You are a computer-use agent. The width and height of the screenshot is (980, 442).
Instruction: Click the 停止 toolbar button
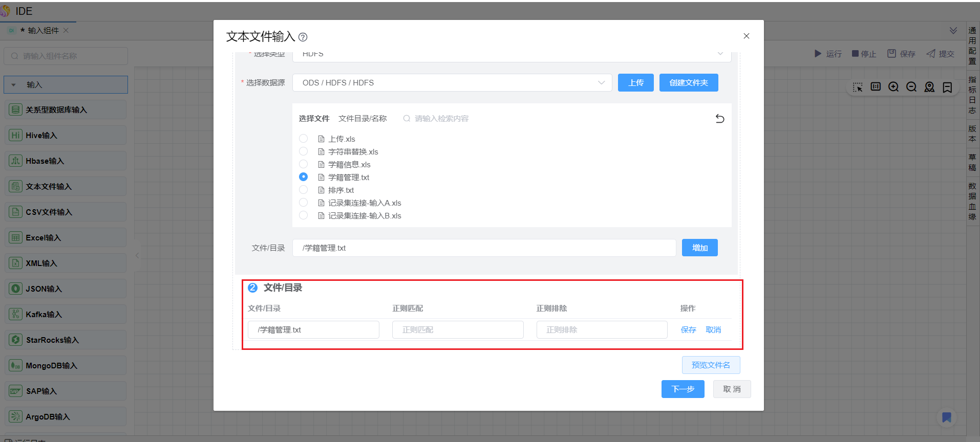coord(864,54)
